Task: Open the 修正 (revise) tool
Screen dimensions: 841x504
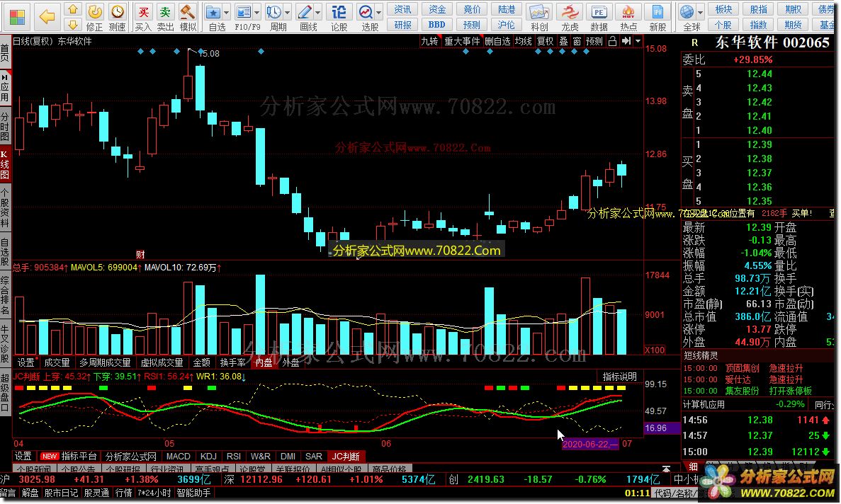Action: click(x=94, y=17)
